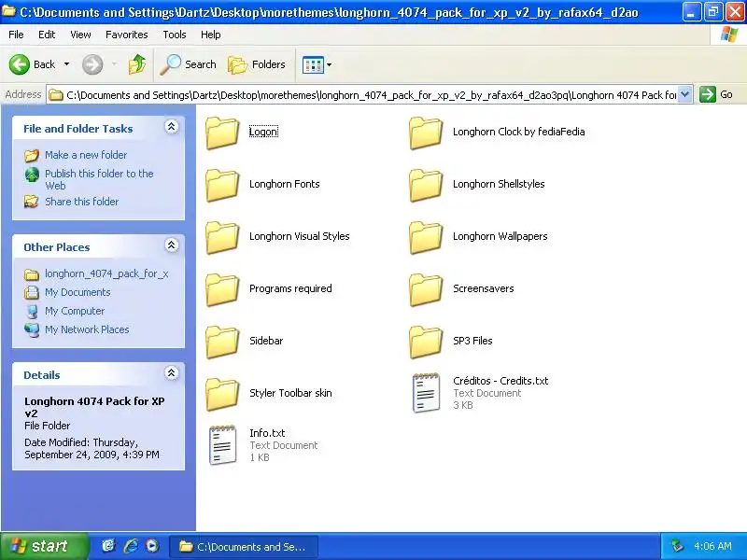Select the SP3 Files folder icon
Image resolution: width=747 pixels, height=560 pixels.
(x=426, y=343)
